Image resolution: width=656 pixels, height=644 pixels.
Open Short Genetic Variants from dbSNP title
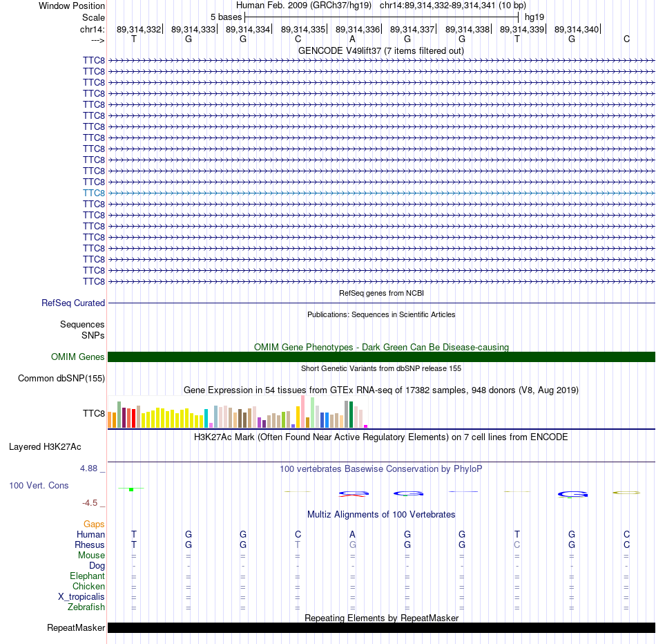[381, 368]
